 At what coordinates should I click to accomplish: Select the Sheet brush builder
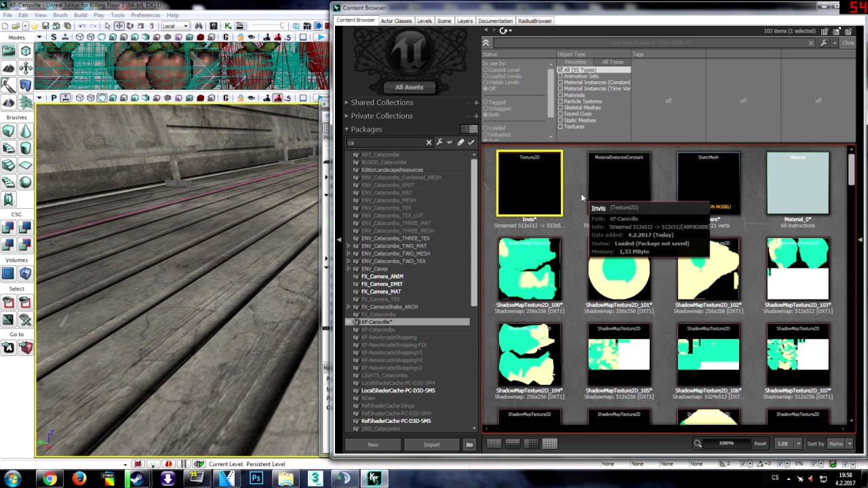tap(25, 165)
